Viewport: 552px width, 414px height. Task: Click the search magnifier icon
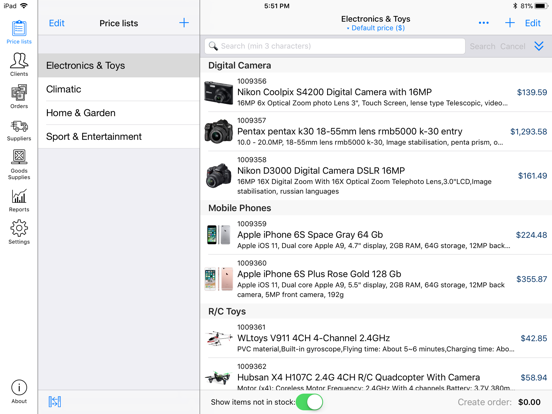pyautogui.click(x=213, y=46)
